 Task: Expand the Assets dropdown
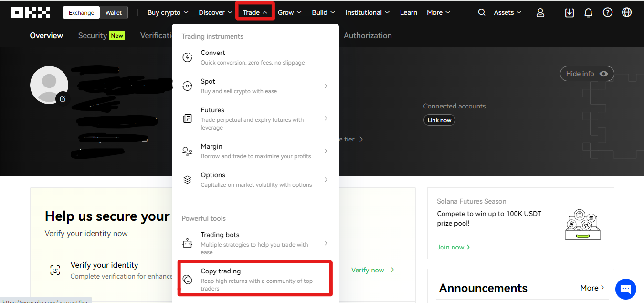click(x=507, y=12)
